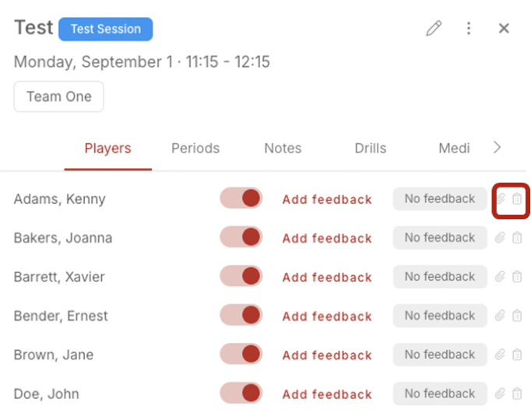The width and height of the screenshot is (531, 420).
Task: Switch to the Periods tab
Action: (195, 148)
